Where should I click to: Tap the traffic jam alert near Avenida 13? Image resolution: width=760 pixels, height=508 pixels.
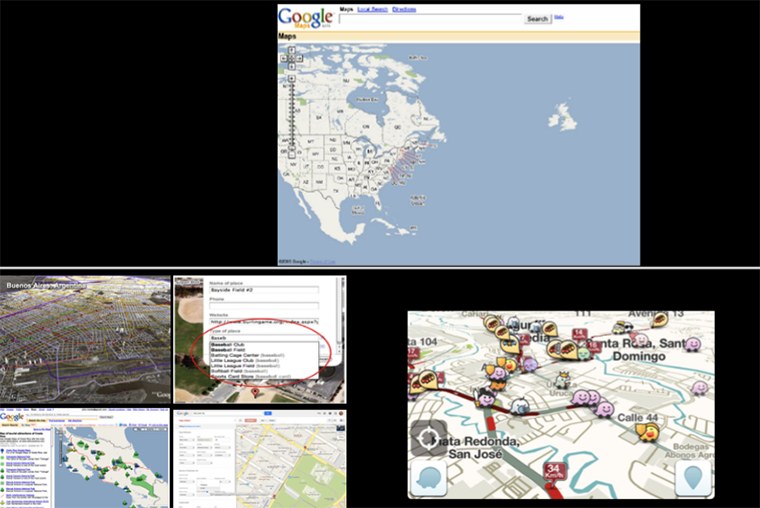(659, 319)
